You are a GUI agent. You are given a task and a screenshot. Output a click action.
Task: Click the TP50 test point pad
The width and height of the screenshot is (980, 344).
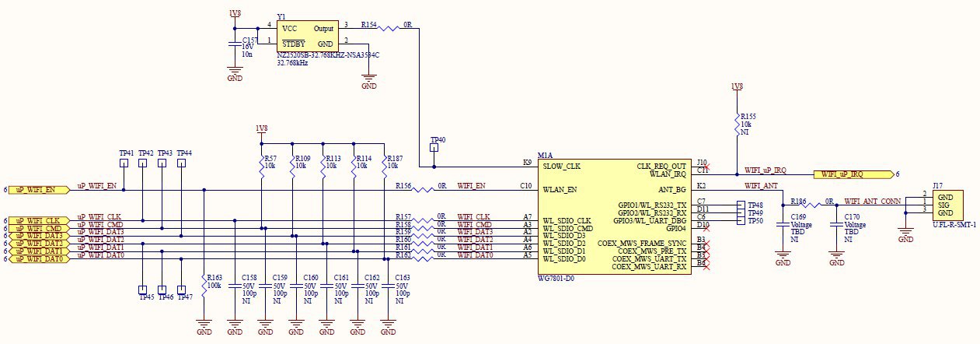click(739, 219)
